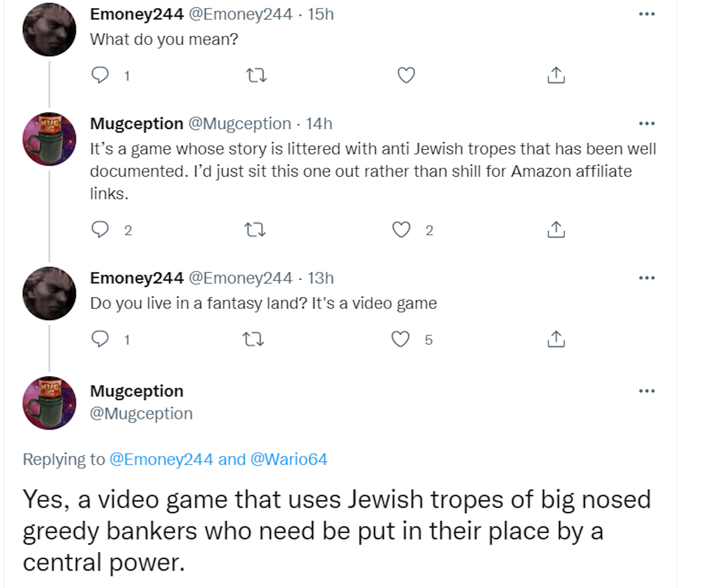Screen dimensions: 704x588
Task: Share Mugception's 14h tweet
Action: (556, 230)
